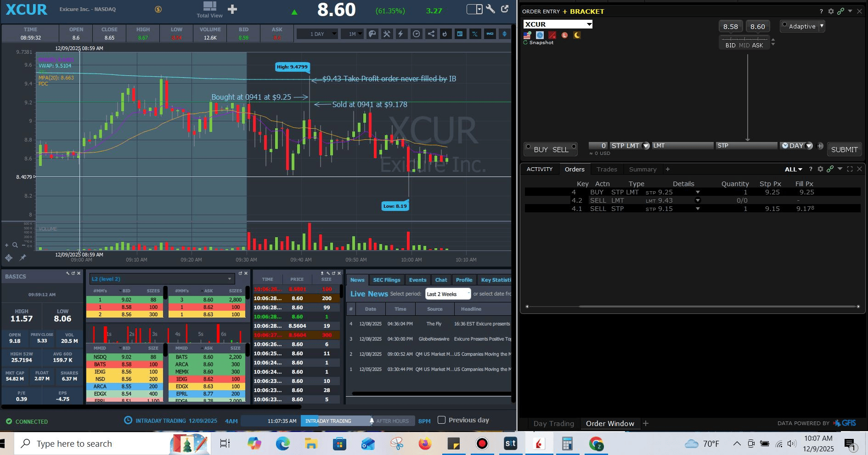Click the pin icon below the chart
Screen dimensions: 868x455
point(23,257)
